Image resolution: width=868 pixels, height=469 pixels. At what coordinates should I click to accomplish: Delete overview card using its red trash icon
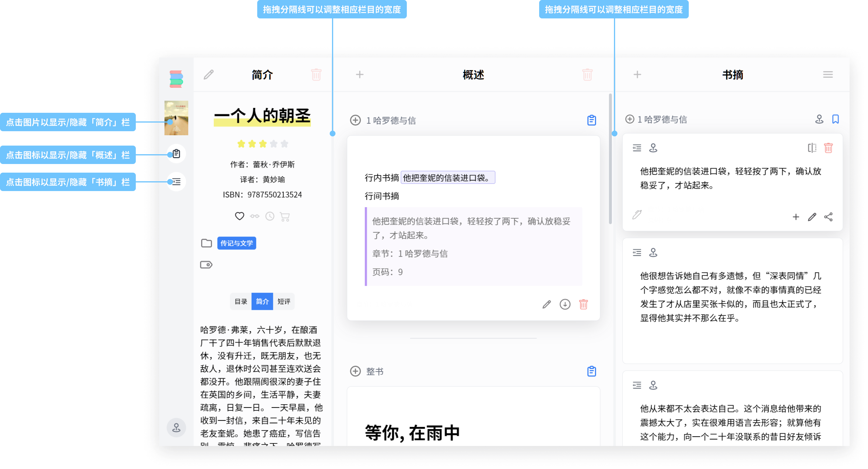click(584, 305)
